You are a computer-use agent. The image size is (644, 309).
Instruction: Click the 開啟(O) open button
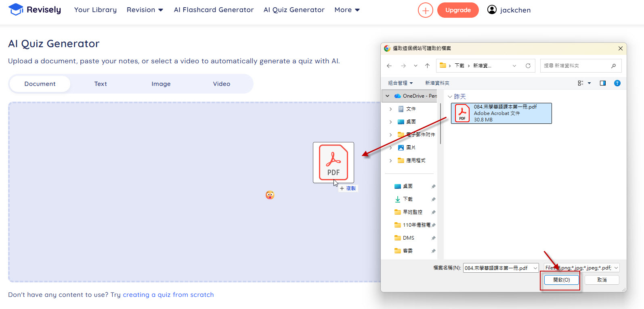pyautogui.click(x=561, y=280)
